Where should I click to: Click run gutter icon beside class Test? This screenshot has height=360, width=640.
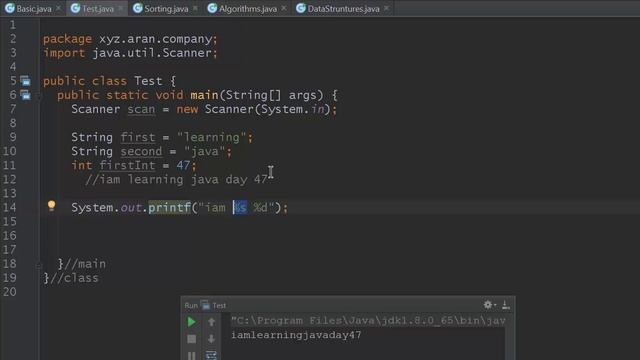point(25,81)
